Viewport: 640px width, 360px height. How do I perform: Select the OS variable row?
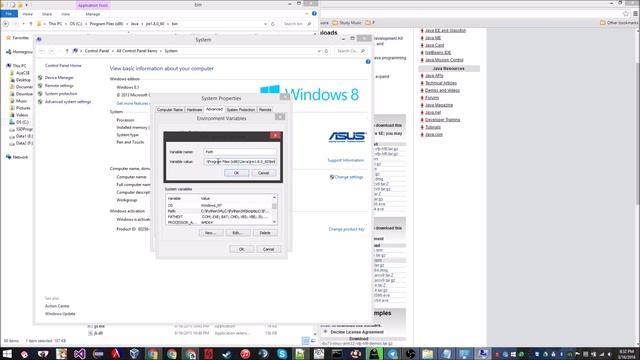[219, 205]
